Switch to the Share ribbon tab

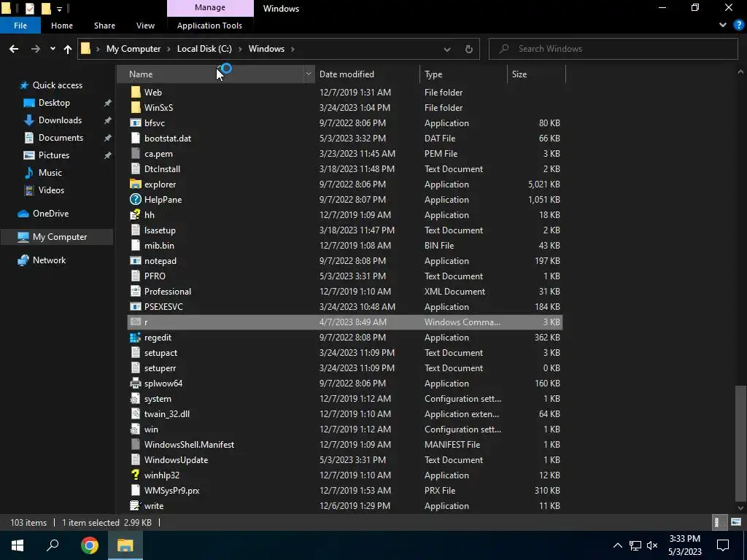coord(104,26)
